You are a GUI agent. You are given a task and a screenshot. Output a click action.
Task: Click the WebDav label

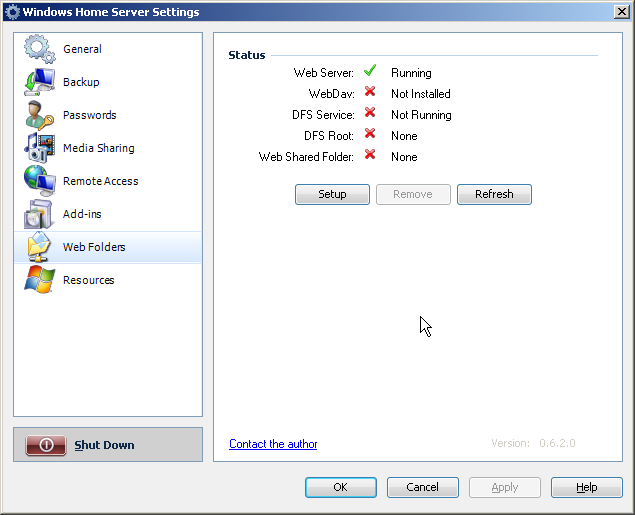(x=331, y=94)
